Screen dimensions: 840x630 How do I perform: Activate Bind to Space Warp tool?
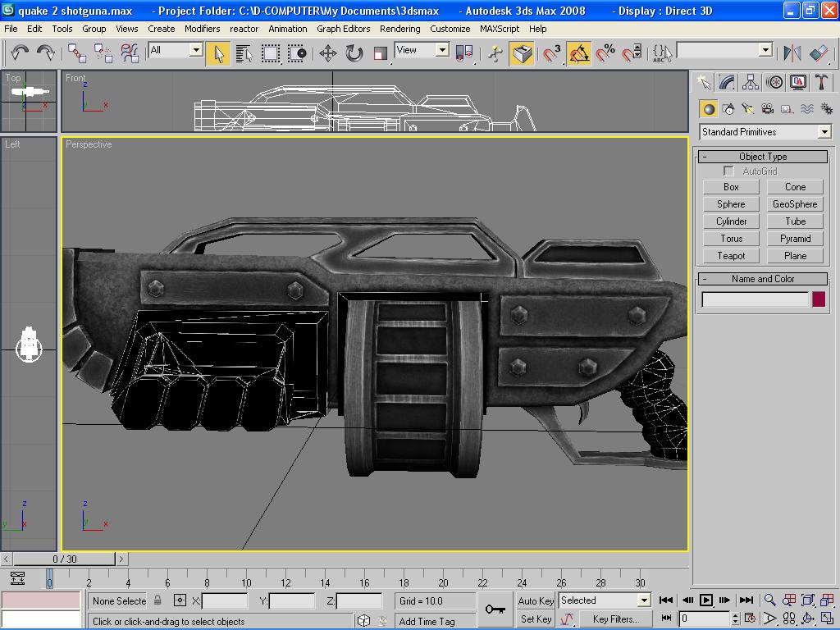(x=129, y=53)
